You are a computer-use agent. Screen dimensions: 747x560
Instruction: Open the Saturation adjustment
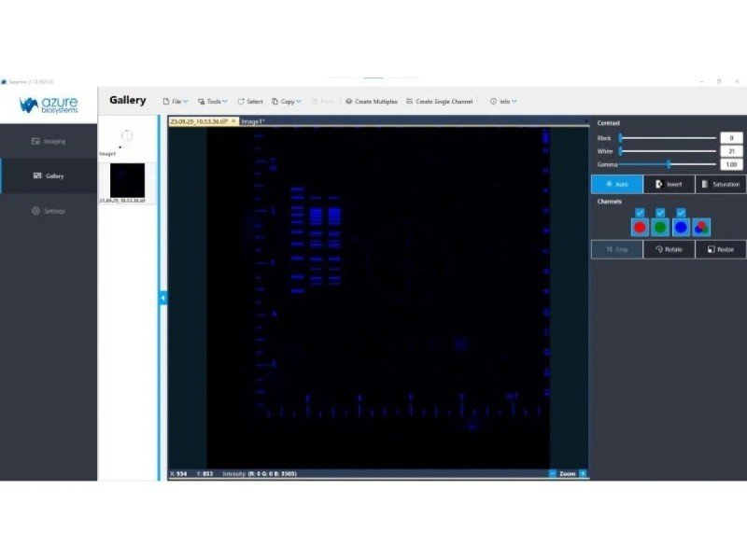tap(721, 184)
